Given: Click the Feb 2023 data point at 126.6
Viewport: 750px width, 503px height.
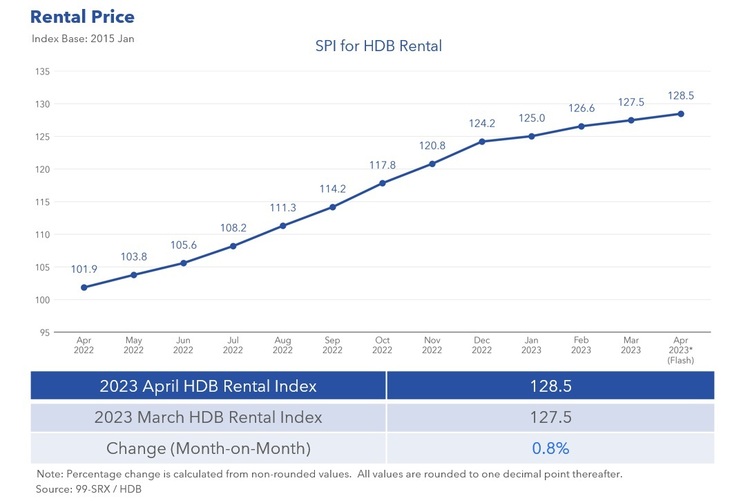Looking at the screenshot, I should (x=582, y=126).
